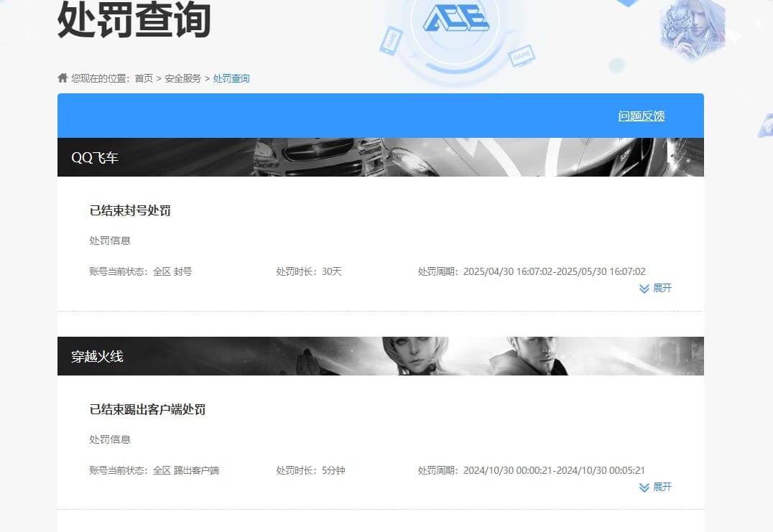Image resolution: width=773 pixels, height=532 pixels.
Task: Select the 已结束封号处罚 heading
Action: click(x=130, y=211)
